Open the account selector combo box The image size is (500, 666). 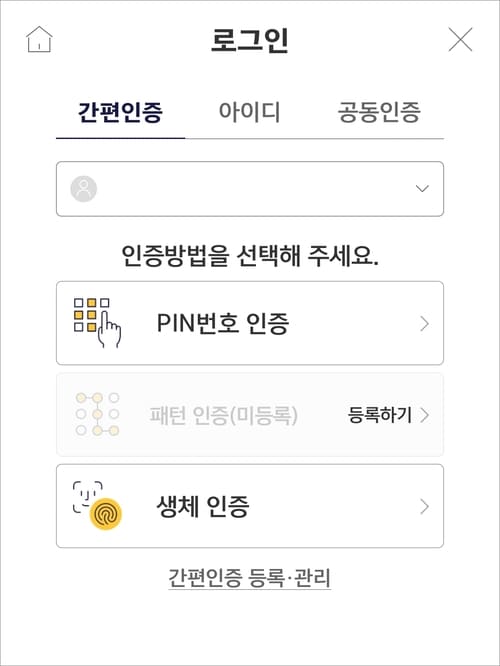(250, 189)
